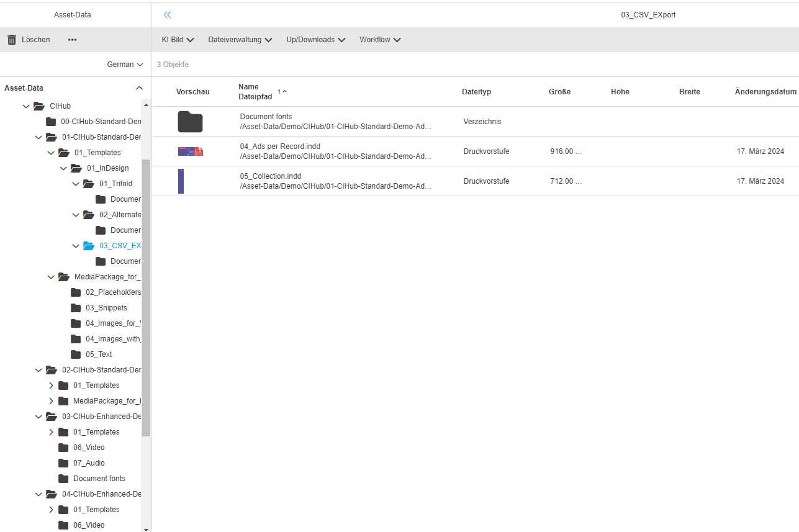Screen dimensions: 799x532
Task: Open the 05_Collection.indd file thumbnail
Action: coord(181,181)
